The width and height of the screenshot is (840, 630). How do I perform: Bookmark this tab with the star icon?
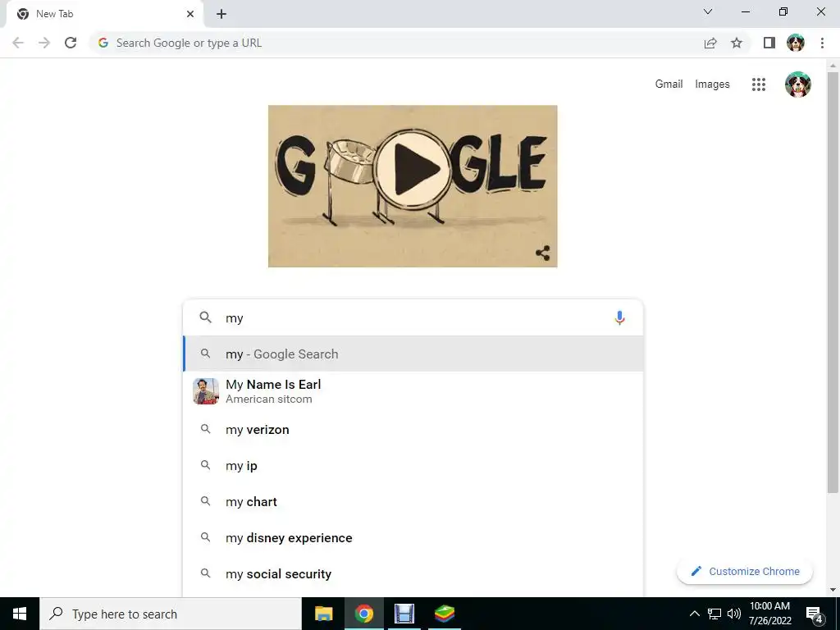pyautogui.click(x=737, y=43)
